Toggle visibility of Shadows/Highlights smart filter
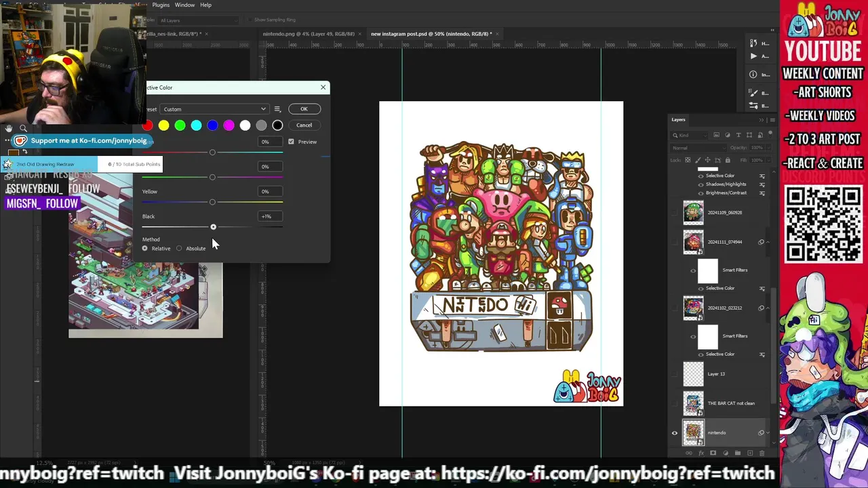This screenshot has width=868, height=488. 701,184
